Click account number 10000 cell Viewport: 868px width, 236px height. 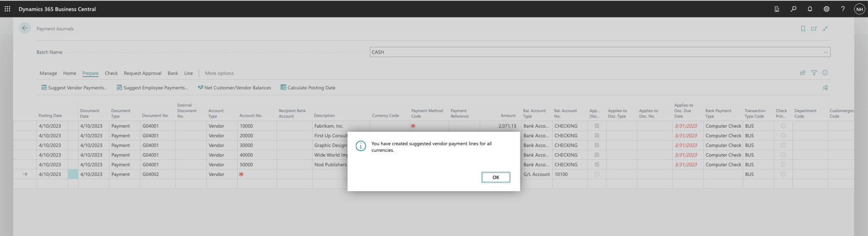(257, 126)
